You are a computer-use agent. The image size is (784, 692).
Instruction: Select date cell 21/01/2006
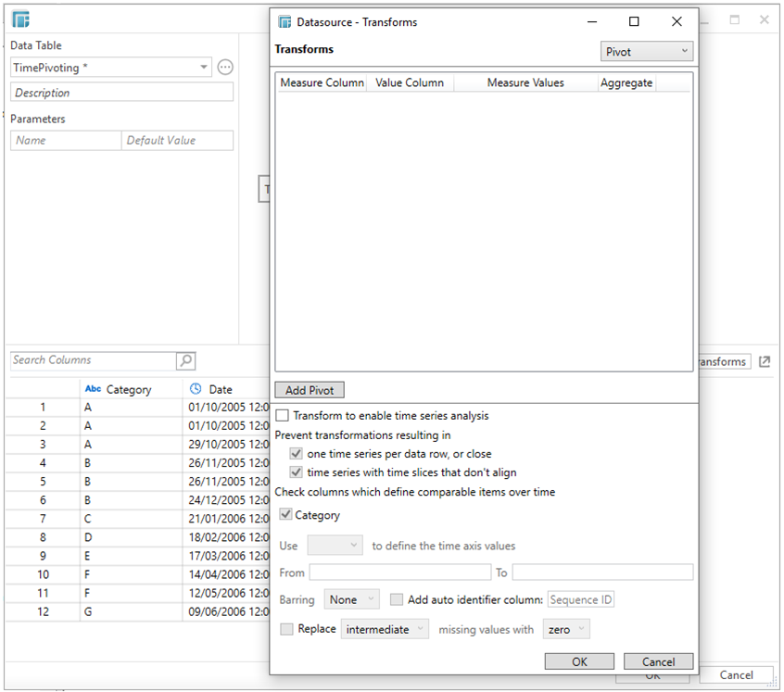226,519
